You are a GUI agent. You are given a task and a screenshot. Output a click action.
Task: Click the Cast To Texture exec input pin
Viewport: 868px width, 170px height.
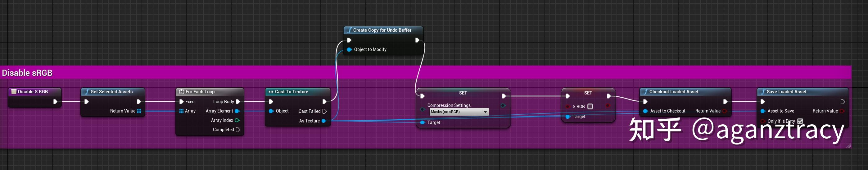coord(271,102)
